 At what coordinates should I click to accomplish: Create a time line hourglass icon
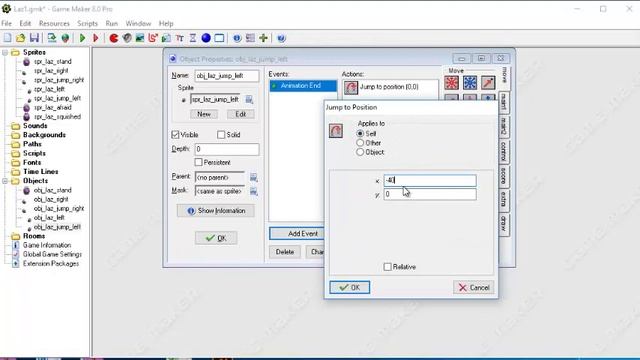coord(193,38)
